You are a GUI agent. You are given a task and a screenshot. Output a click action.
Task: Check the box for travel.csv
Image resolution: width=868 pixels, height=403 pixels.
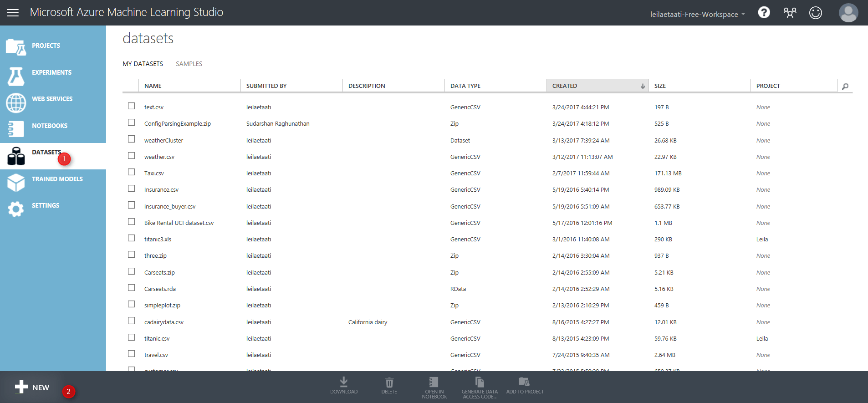pos(132,353)
